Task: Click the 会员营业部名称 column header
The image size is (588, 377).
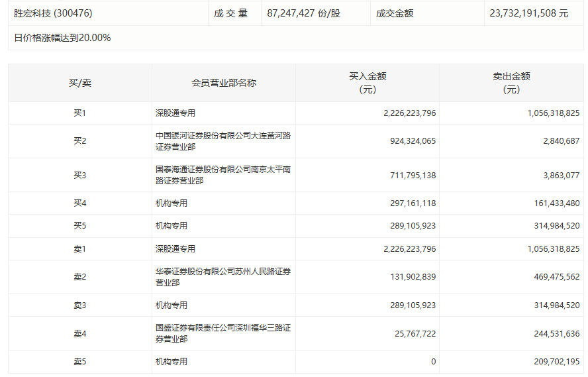Action: [224, 83]
